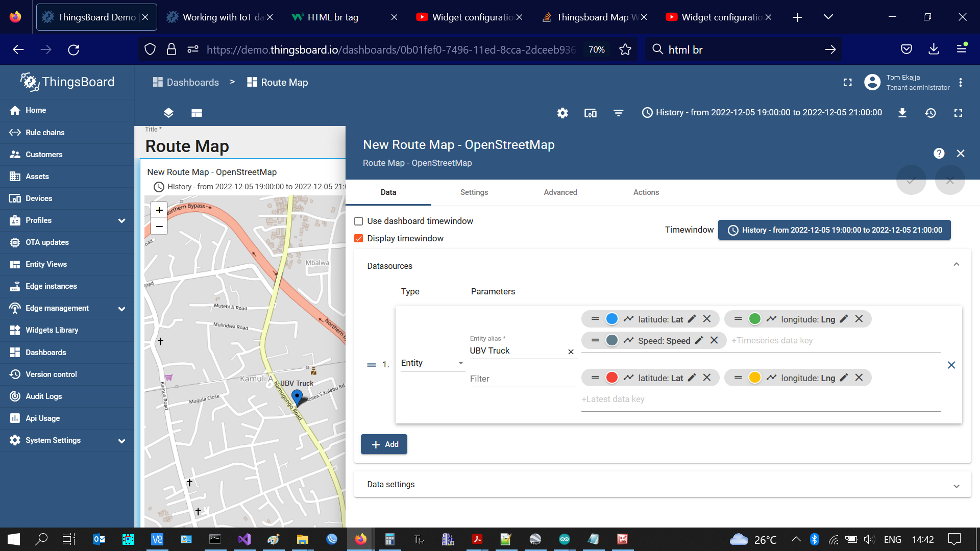The width and height of the screenshot is (980, 551).
Task: Open manage layouts icon
Action: coord(197,113)
